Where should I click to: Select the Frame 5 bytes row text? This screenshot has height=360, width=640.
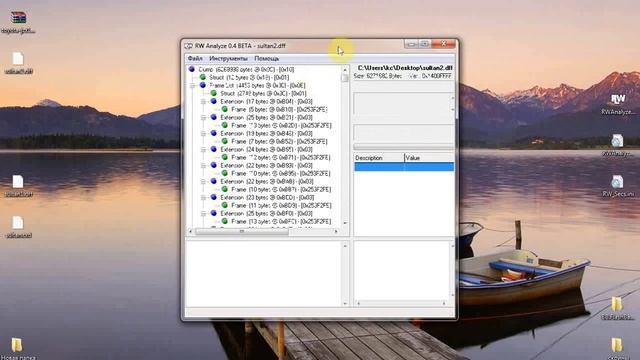click(279, 109)
